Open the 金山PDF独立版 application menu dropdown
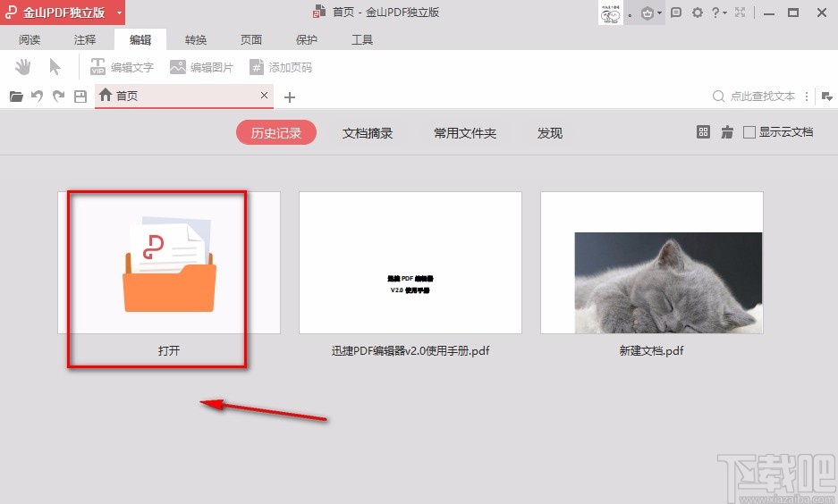 point(120,13)
